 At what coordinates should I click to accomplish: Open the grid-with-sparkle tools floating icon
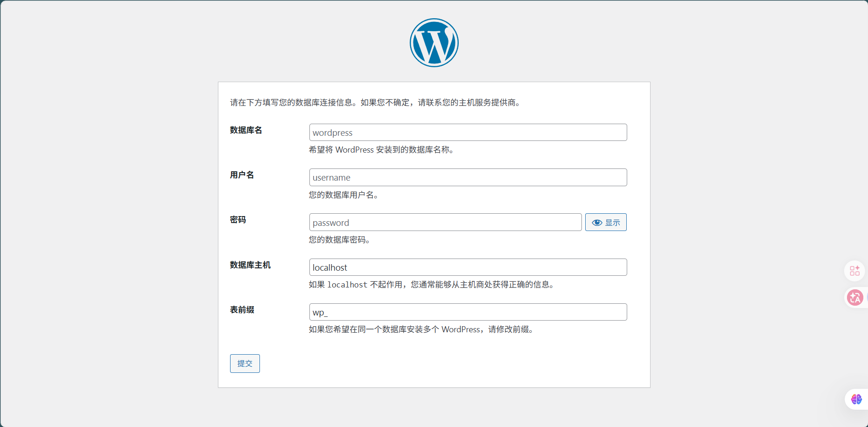tap(854, 271)
